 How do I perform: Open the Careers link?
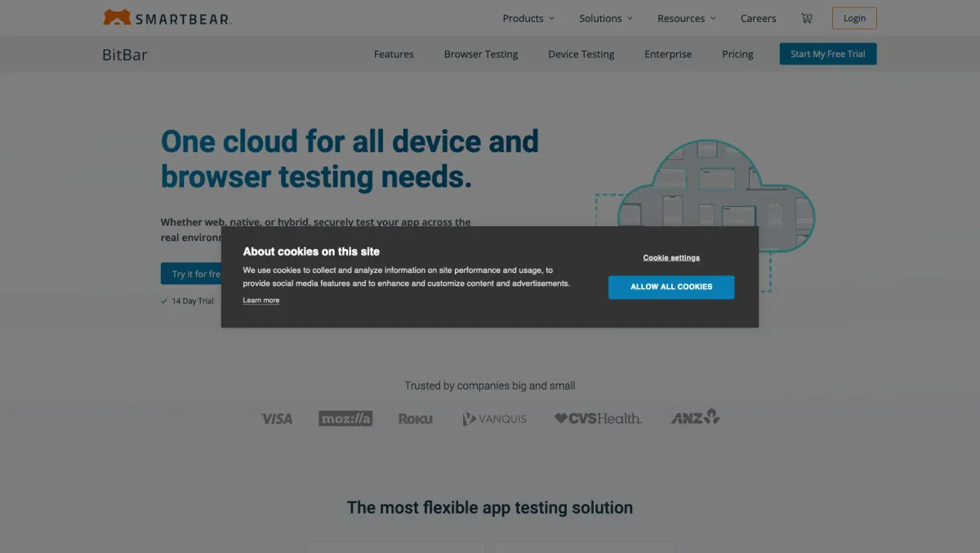tap(759, 18)
